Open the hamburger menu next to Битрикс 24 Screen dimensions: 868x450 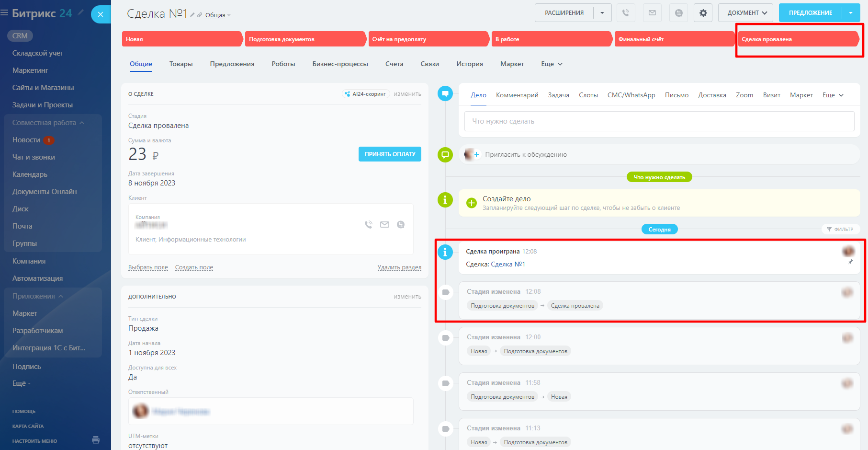tap(4, 13)
